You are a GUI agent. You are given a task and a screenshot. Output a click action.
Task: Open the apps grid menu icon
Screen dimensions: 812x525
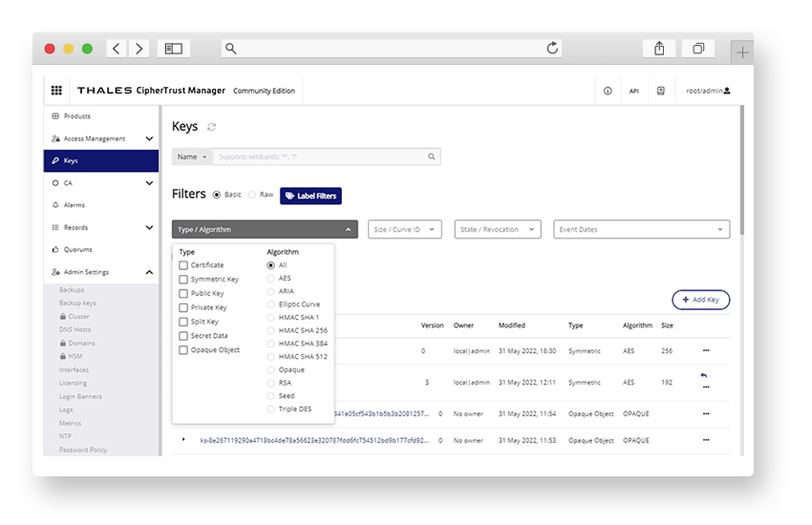(56, 91)
